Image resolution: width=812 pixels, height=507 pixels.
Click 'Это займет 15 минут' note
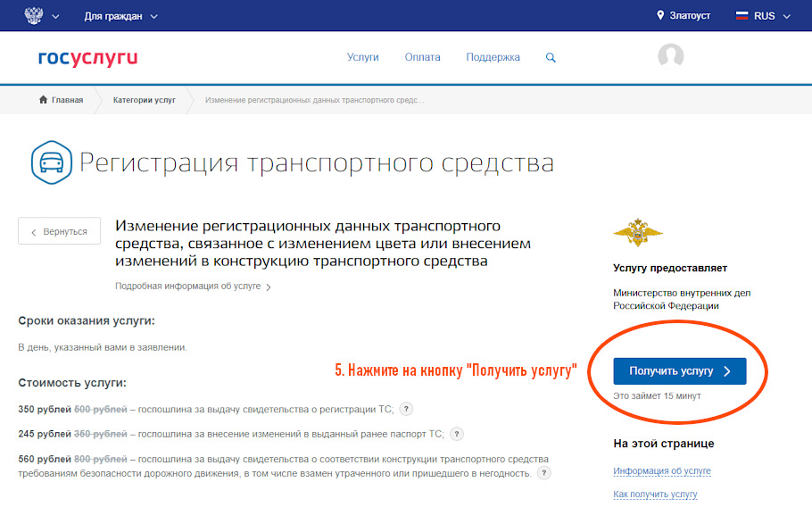click(x=657, y=395)
